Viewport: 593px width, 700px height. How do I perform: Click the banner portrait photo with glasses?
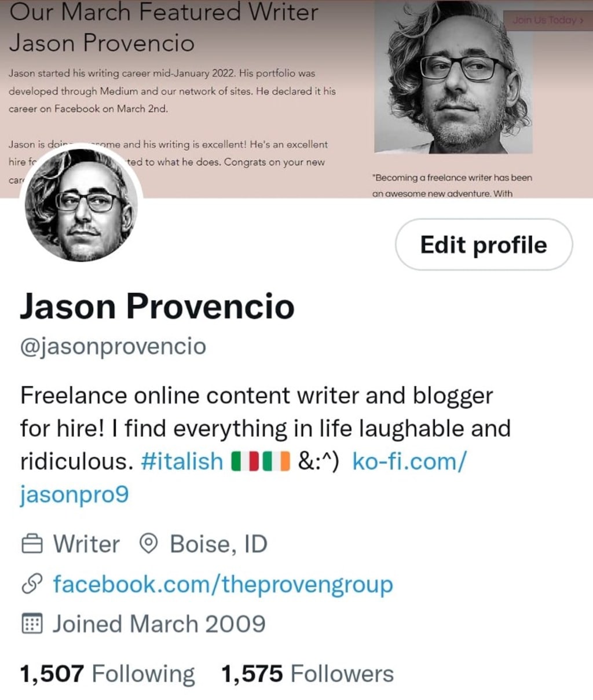point(453,78)
